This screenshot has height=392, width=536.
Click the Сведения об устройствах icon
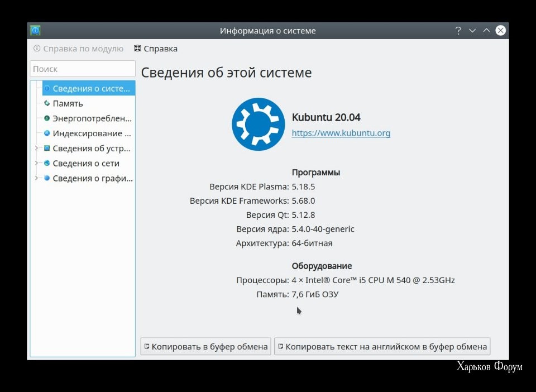point(47,149)
